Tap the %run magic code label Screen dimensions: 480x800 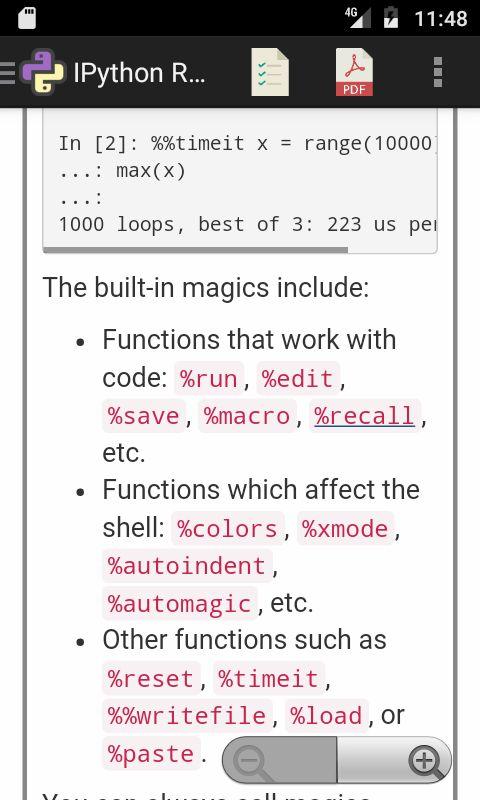tap(209, 379)
